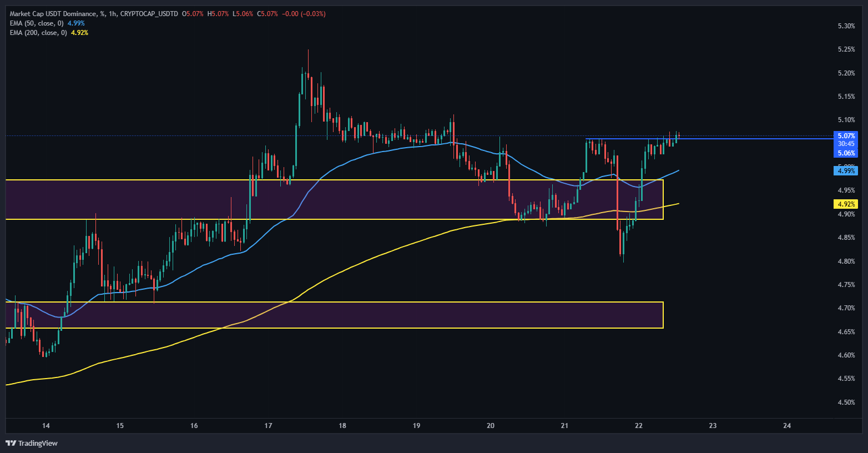
Task: Select the EMA (200, close, 0) legend entry
Action: point(38,33)
